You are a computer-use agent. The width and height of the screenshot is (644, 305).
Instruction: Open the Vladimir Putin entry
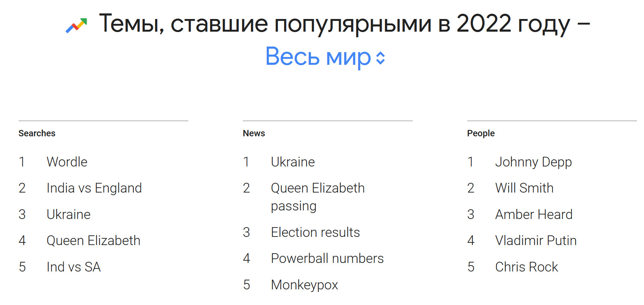[x=536, y=241]
